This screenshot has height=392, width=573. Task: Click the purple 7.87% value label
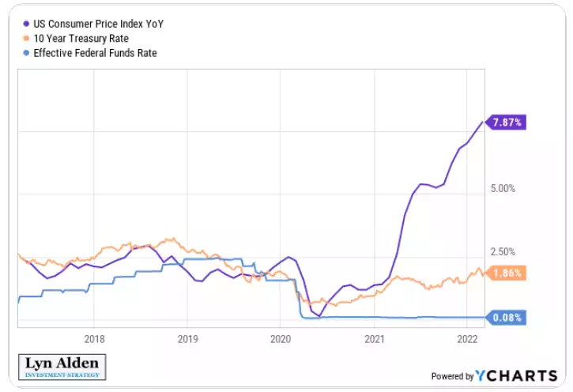506,122
